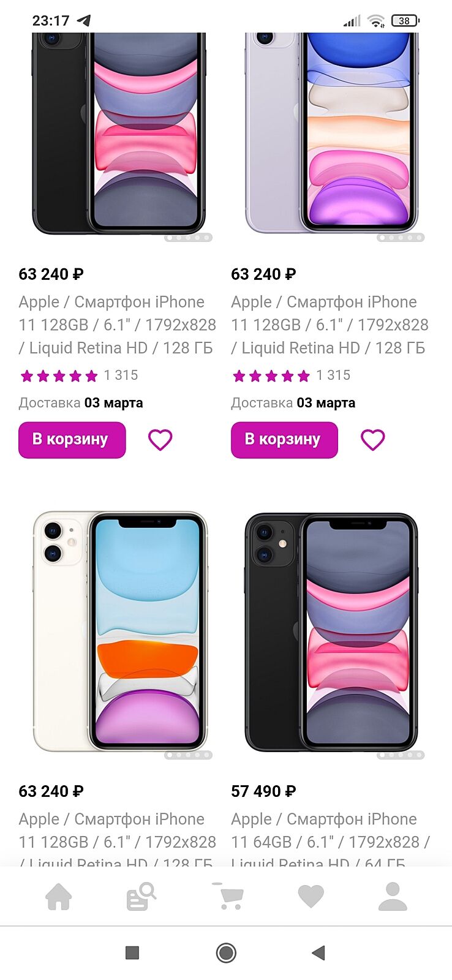Viewport: 452px width, 980px height.
Task: Add purple iPhone 11 128GB to cart
Action: coord(284,440)
